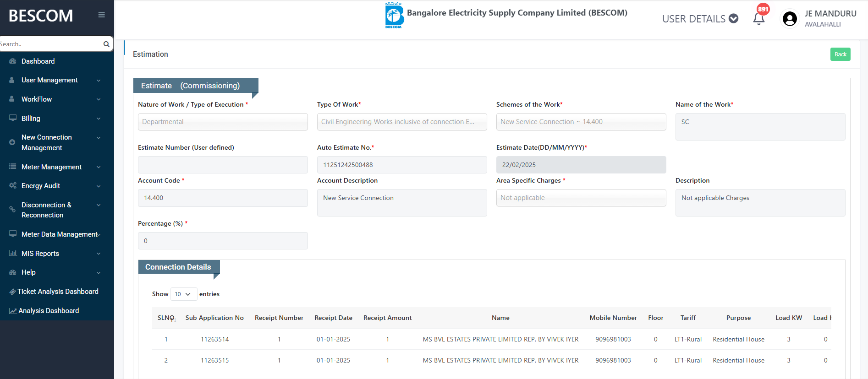Click the Disconnection & Reconnection link icon
868x379 pixels.
point(12,210)
